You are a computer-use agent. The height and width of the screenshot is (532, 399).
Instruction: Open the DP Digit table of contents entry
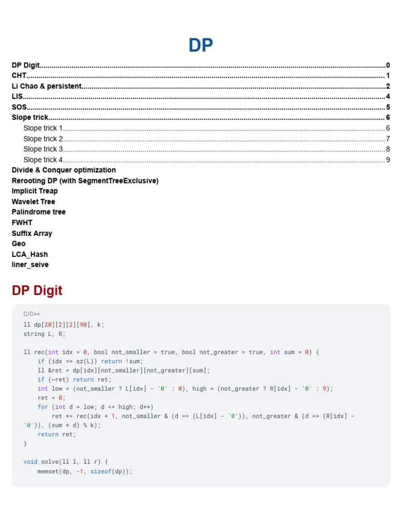pyautogui.click(x=201, y=65)
